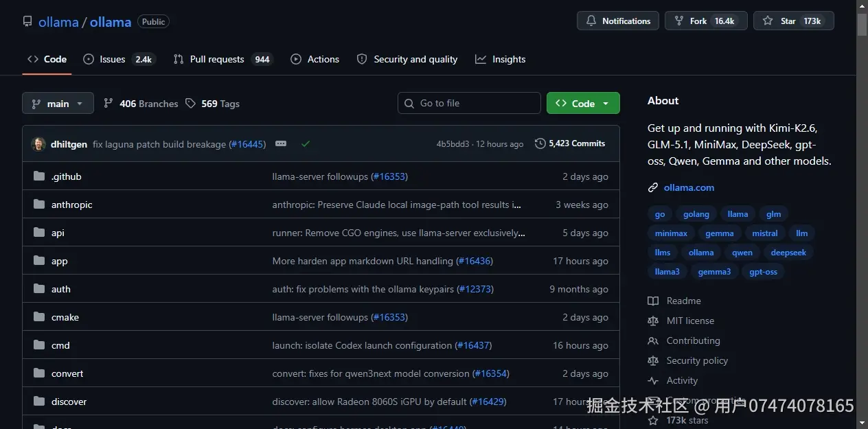Screen dimensions: 868x429
Task: Click the anthropic folder icon
Action: tap(39, 205)
